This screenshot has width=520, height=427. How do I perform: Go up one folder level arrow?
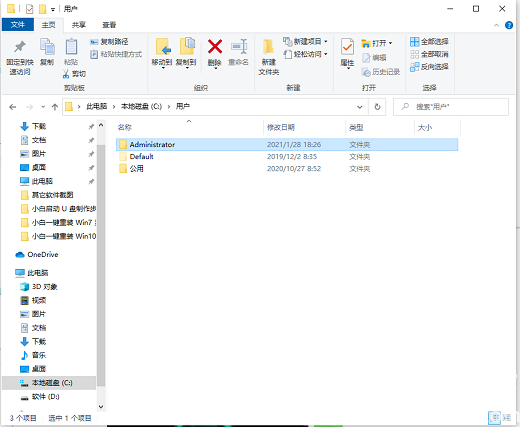[x=55, y=107]
